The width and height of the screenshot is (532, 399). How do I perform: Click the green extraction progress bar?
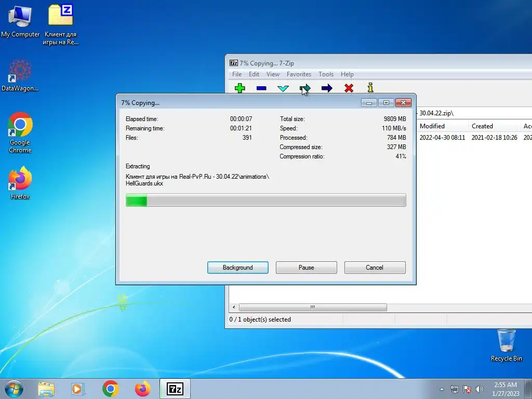(265, 200)
